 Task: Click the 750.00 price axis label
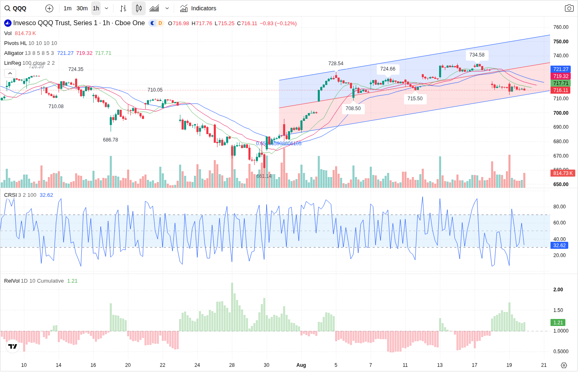pyautogui.click(x=561, y=42)
